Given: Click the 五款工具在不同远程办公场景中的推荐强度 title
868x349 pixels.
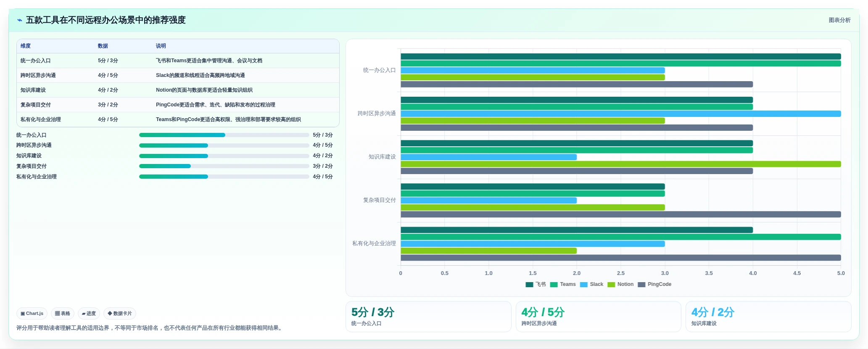Looking at the screenshot, I should point(106,20).
